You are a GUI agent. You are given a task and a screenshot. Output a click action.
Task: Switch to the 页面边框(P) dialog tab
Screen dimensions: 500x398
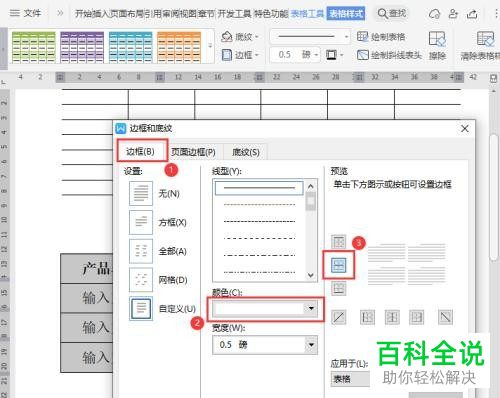193,152
